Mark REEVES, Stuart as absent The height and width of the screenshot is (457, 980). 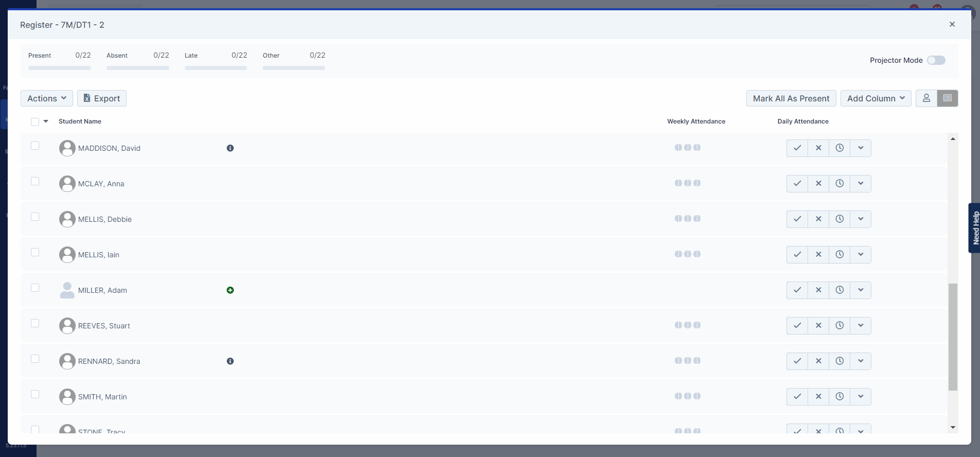818,326
